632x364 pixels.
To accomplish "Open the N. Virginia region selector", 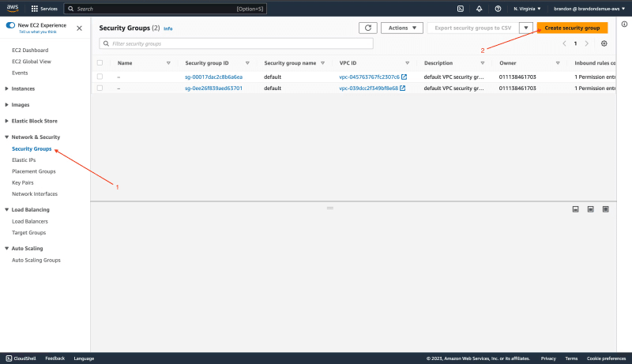I will point(527,9).
